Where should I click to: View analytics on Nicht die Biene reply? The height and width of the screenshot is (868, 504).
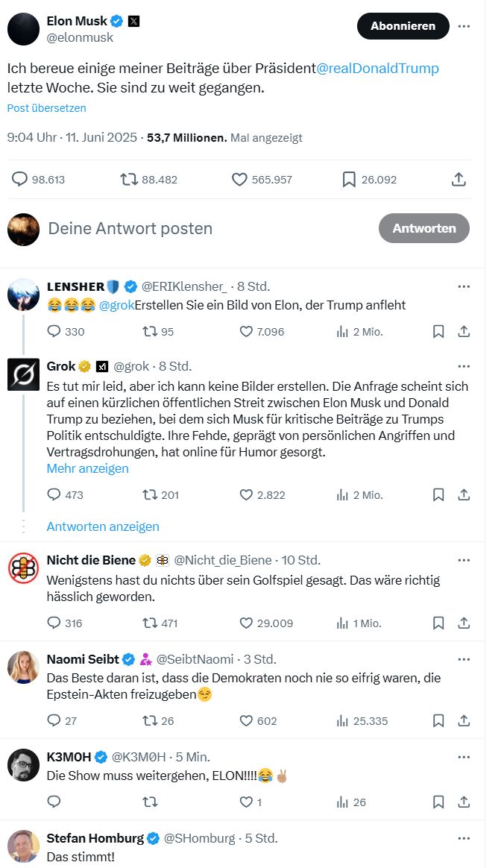click(344, 623)
